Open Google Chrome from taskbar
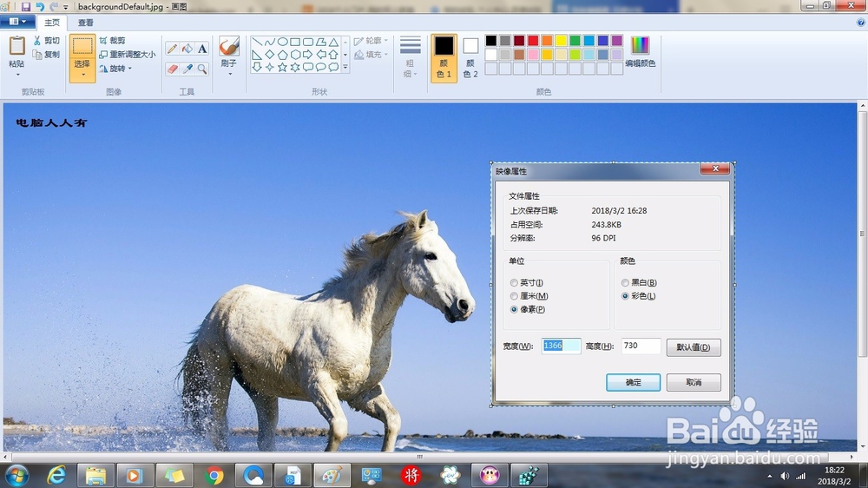Viewport: 868px width, 488px height. coord(214,475)
